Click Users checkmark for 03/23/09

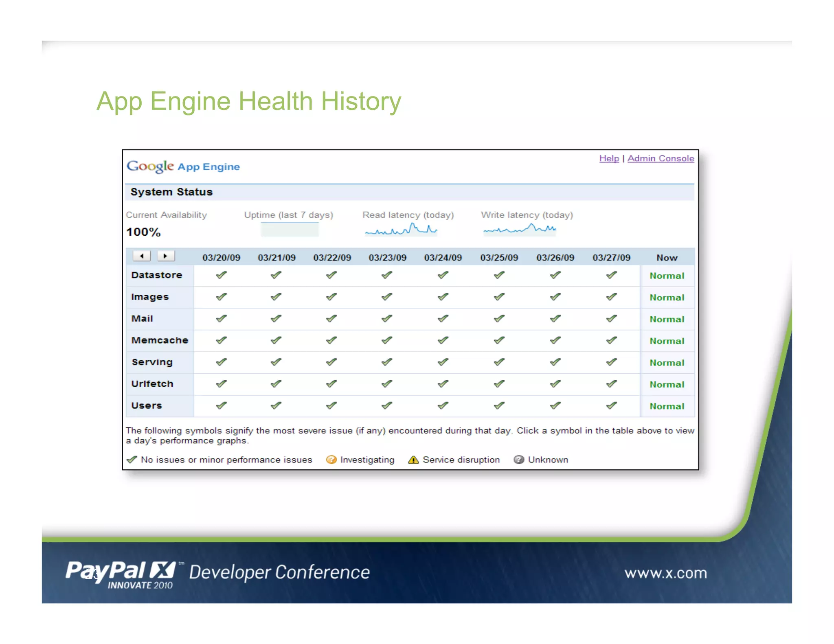[x=387, y=405]
